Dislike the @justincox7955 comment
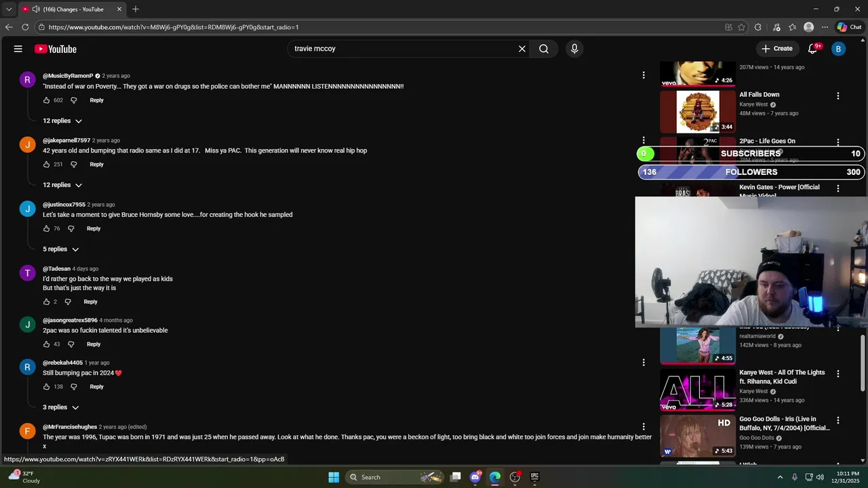868x488 pixels. (x=71, y=228)
